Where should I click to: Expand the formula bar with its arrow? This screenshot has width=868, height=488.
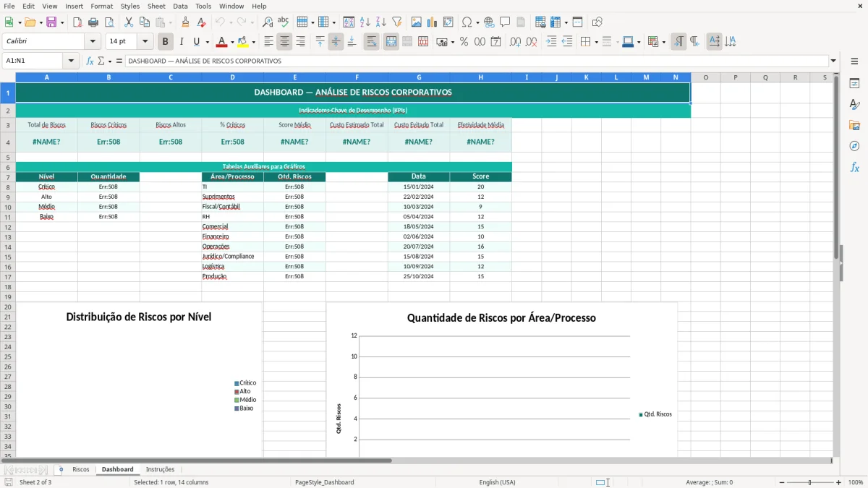tap(833, 61)
